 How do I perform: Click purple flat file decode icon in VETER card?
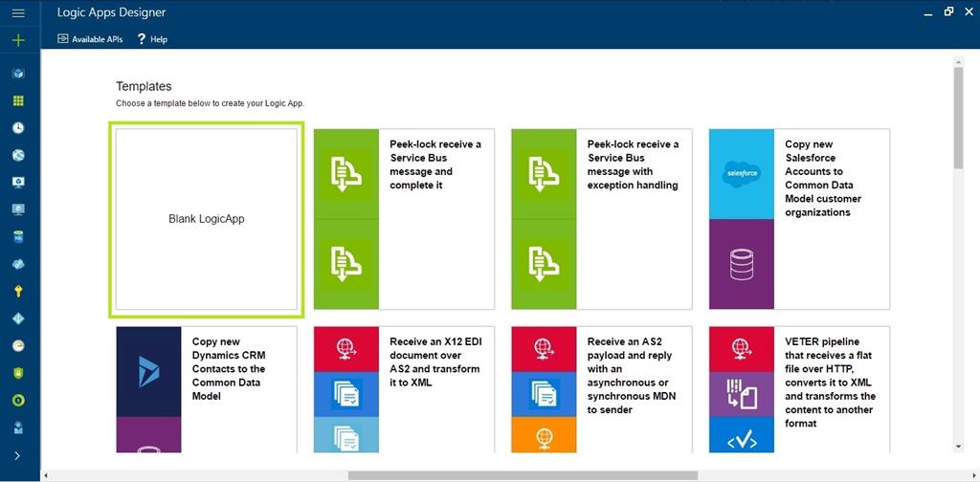pyautogui.click(x=742, y=394)
